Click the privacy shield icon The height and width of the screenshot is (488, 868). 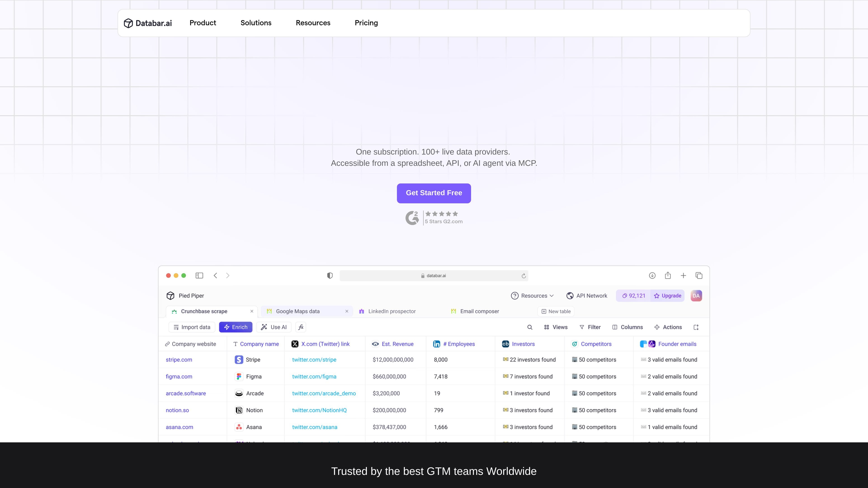(x=330, y=275)
